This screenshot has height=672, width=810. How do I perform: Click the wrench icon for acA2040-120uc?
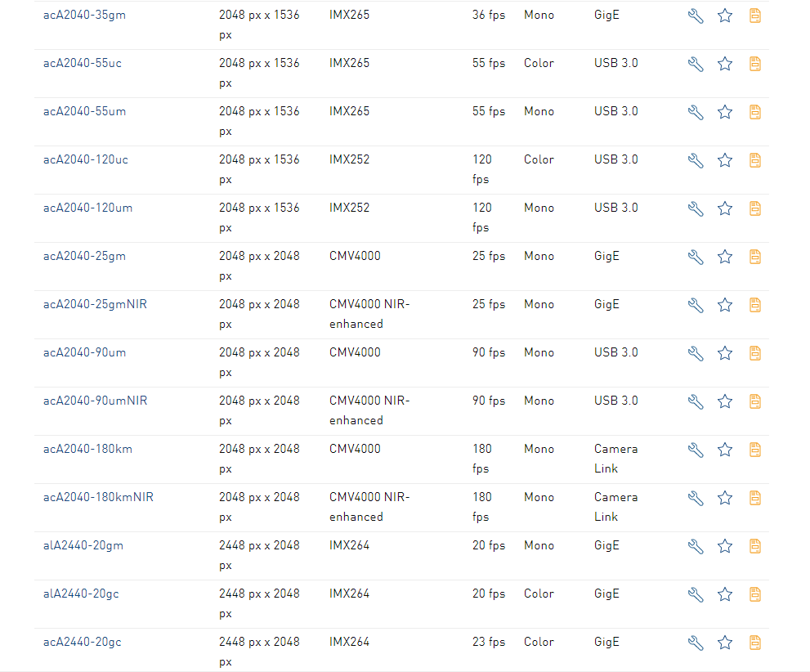coord(696,160)
